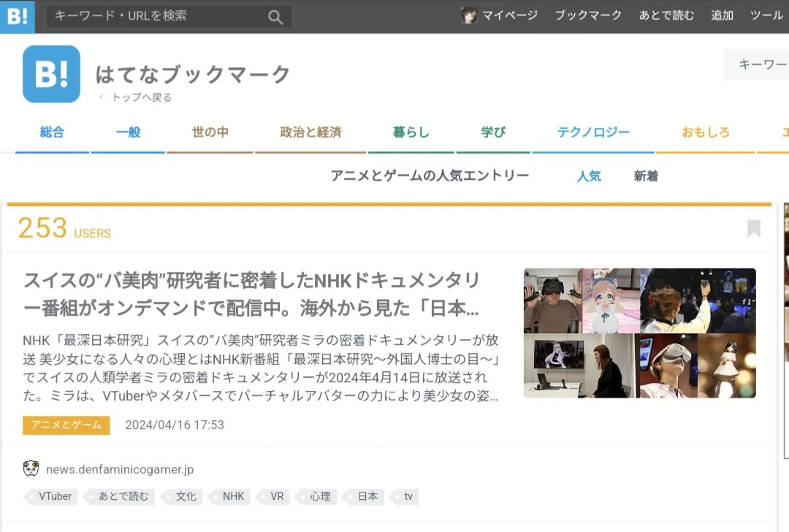Click the article description paragraph
Image resolution: width=789 pixels, height=532 pixels.
pos(261,368)
